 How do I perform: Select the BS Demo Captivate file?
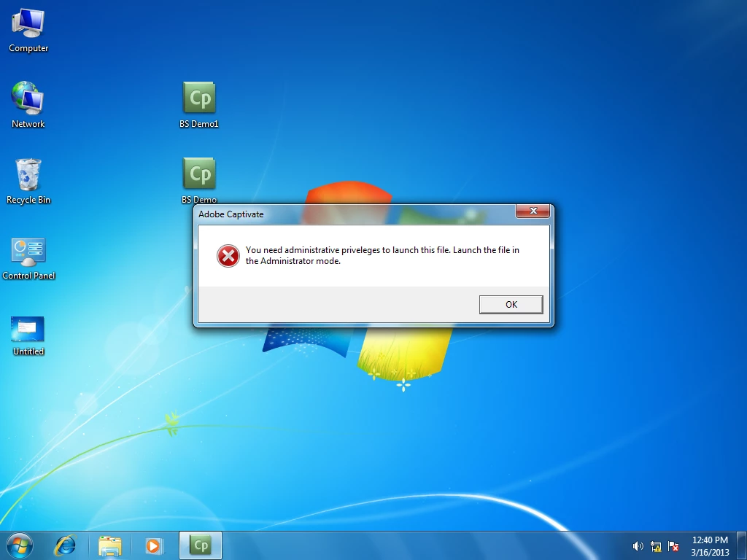click(198, 181)
